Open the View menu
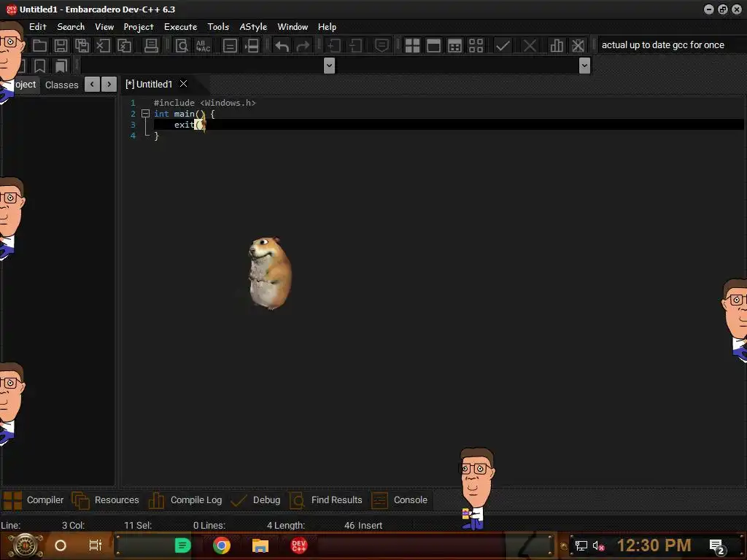The width and height of the screenshot is (747, 560). (x=104, y=27)
